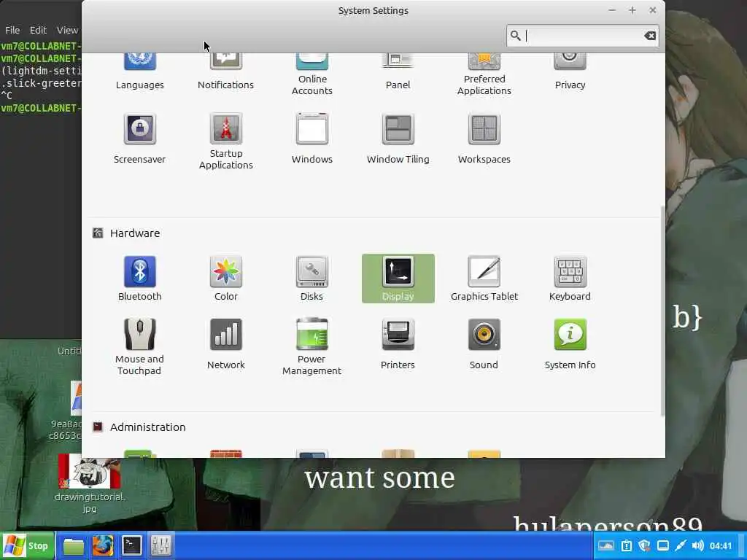The width and height of the screenshot is (747, 560).
Task: Click the System Settings vertical scrollbar
Action: (662, 311)
